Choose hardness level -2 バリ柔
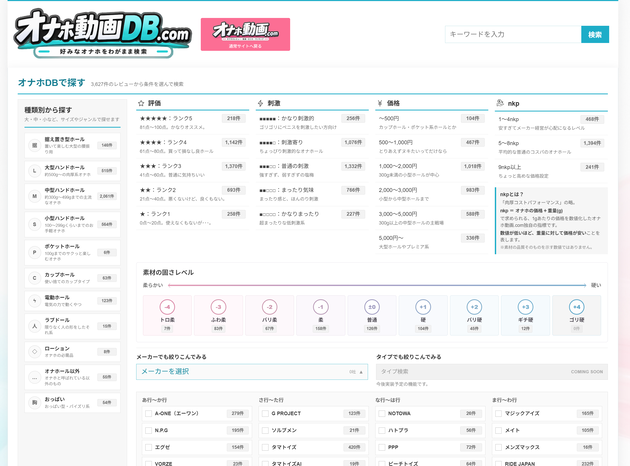The image size is (630, 466). 270,315
